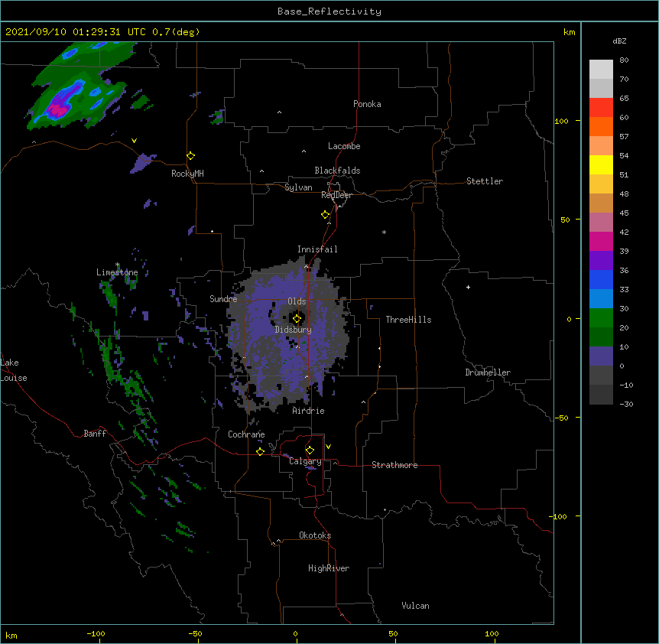
Task: Click the Limestone label
Action: (x=117, y=272)
